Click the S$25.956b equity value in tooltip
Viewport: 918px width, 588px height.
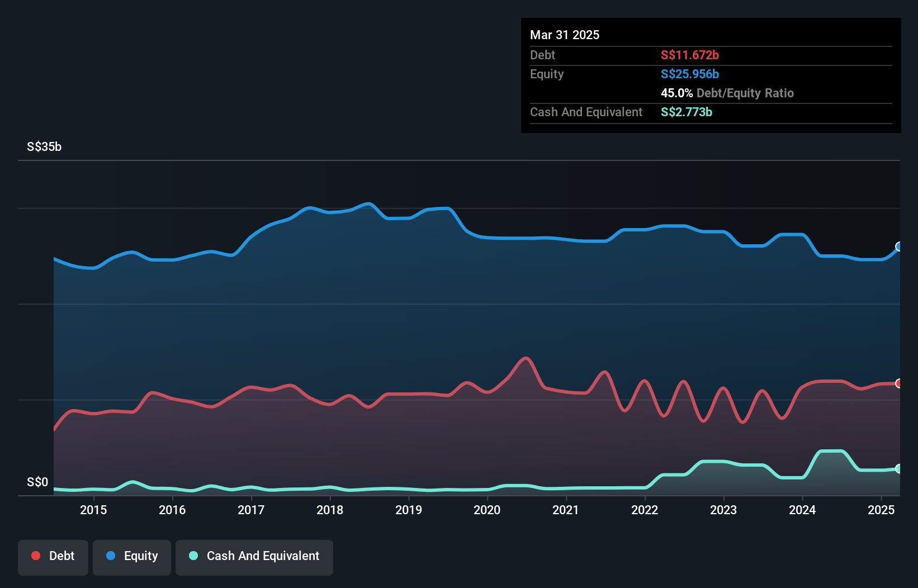pyautogui.click(x=689, y=74)
